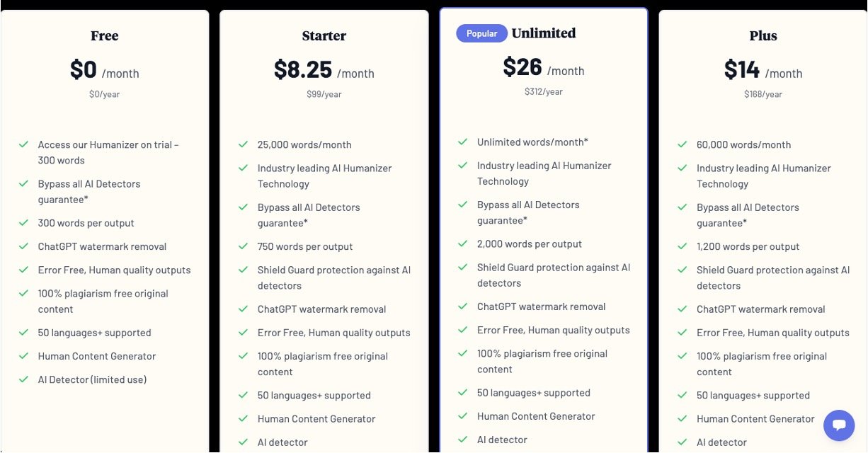Click the checkmark beside 'AI Detector (limited use)'
Screen dimensions: 868x453
(24, 379)
